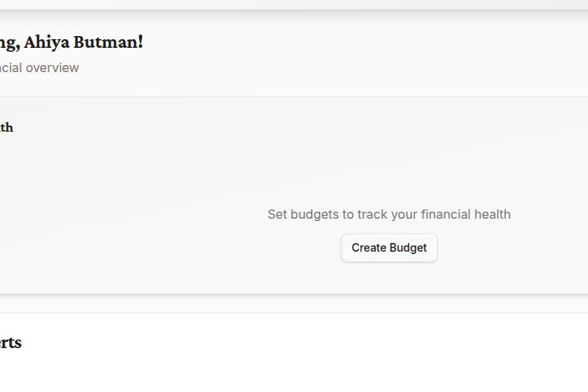Click the cut-off section heading ending in 'erts'

(10, 343)
